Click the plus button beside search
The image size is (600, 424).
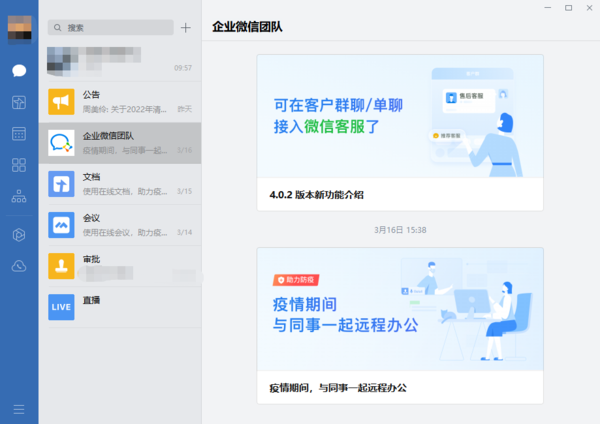(x=185, y=28)
